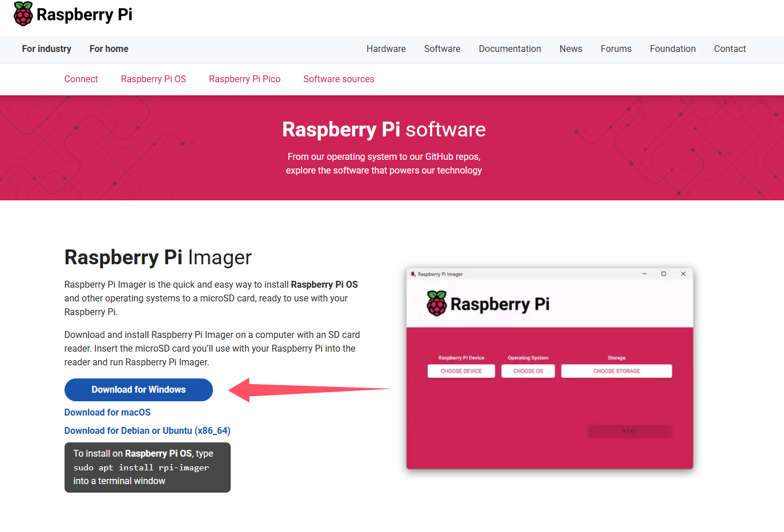
Task: Click the Raspberry Pi Imager heading
Action: (158, 257)
